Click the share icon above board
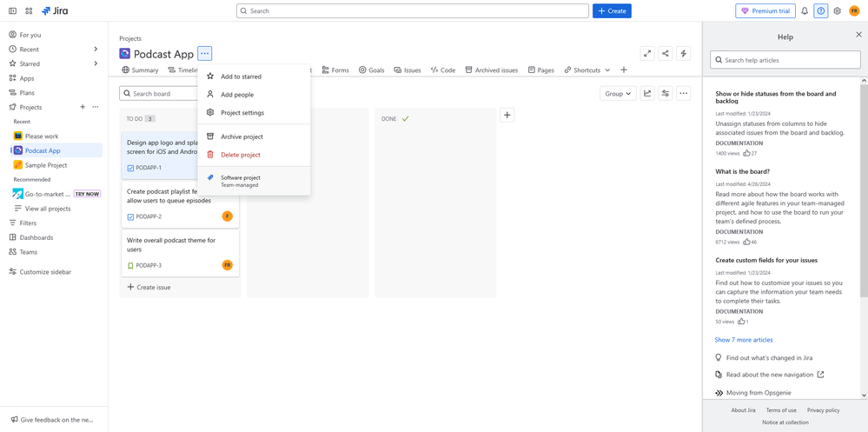Screen dimensions: 868x432 (x=666, y=54)
